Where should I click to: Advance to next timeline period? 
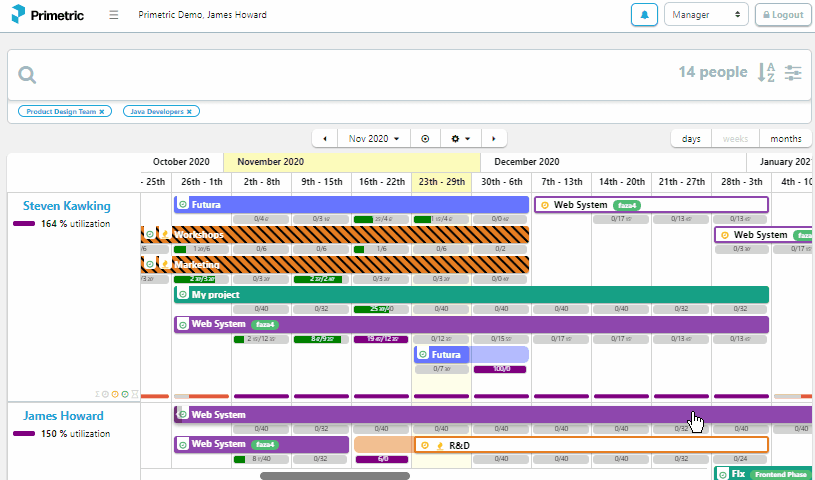point(493,139)
